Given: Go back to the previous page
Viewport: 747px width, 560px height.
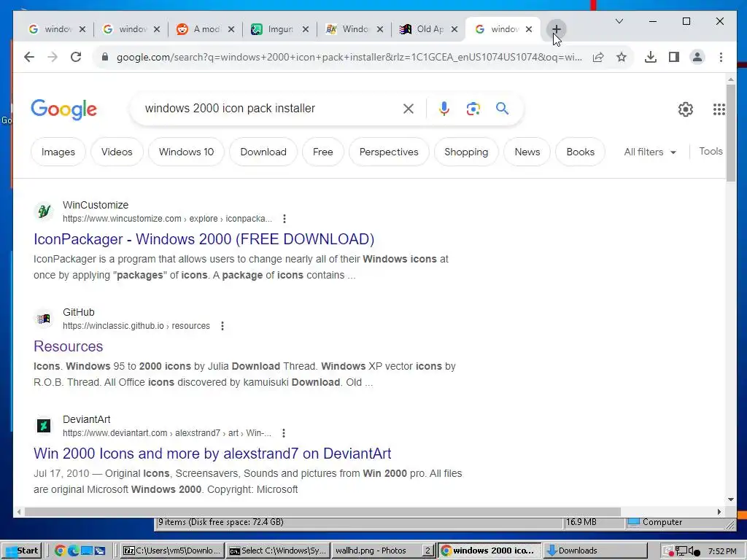Looking at the screenshot, I should pos(29,57).
